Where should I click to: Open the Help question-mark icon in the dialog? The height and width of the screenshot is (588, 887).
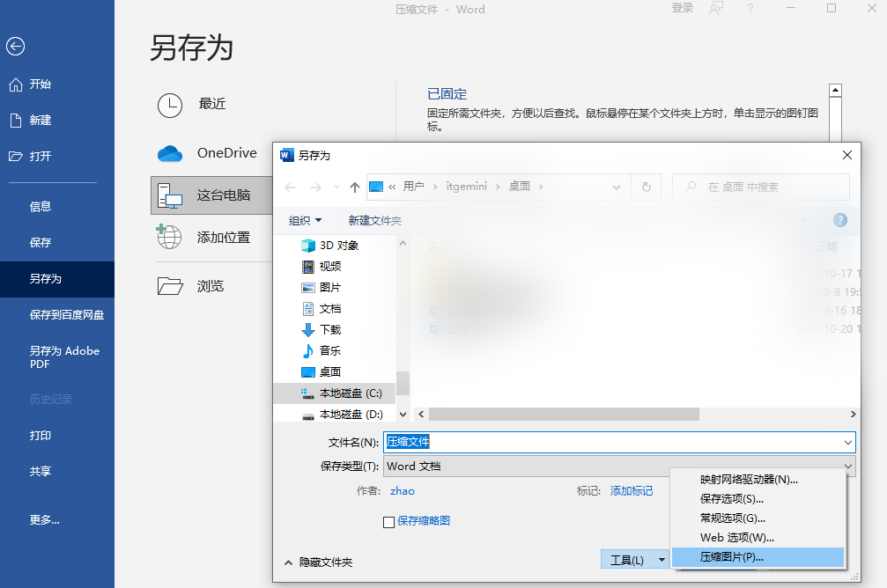coord(839,220)
